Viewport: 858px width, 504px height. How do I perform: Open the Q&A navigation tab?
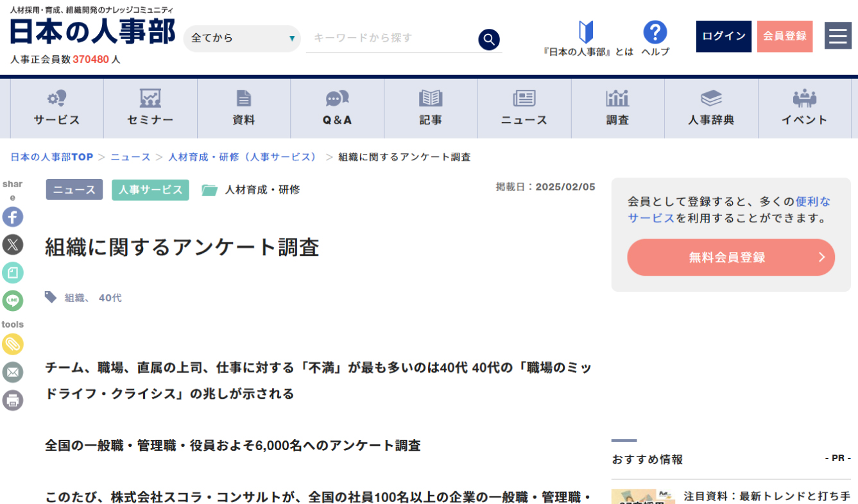pyautogui.click(x=338, y=108)
